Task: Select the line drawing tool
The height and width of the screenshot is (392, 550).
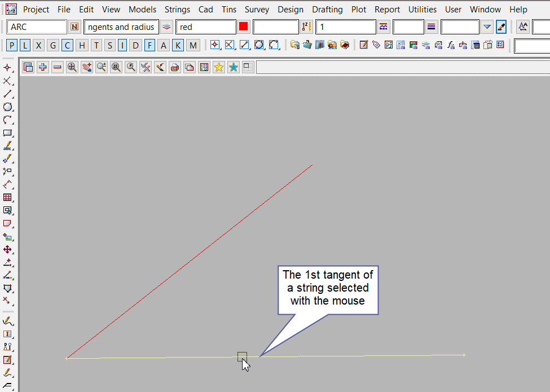Action: click(x=7, y=94)
